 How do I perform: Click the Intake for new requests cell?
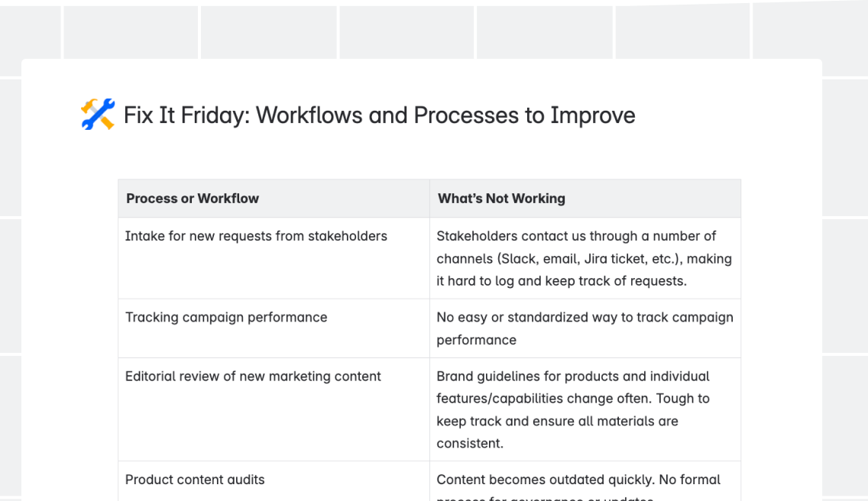coord(274,258)
